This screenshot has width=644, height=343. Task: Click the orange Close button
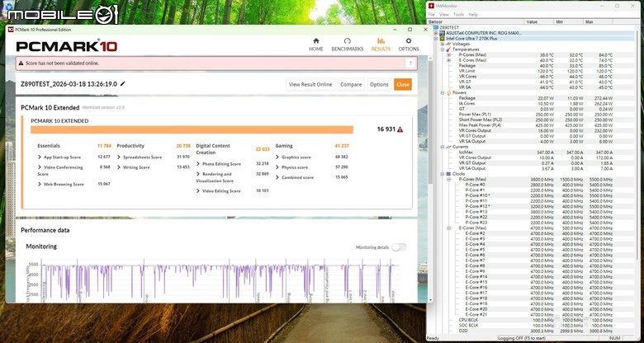pos(403,84)
